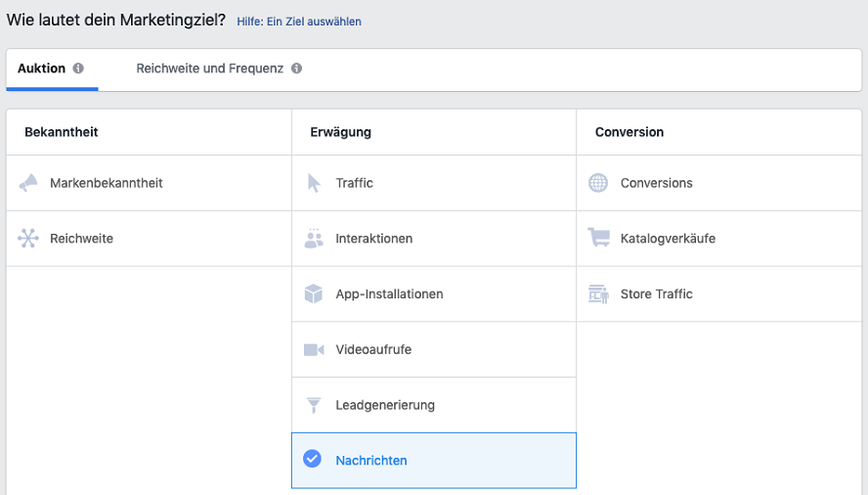Show info tooltip next to Auktion
This screenshot has width=868, height=495.
point(78,68)
